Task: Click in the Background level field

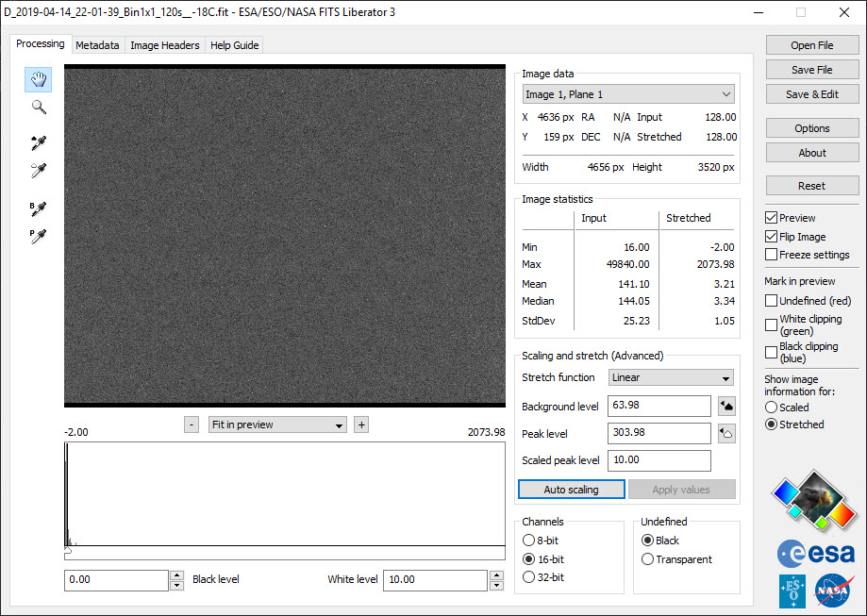Action: tap(659, 406)
